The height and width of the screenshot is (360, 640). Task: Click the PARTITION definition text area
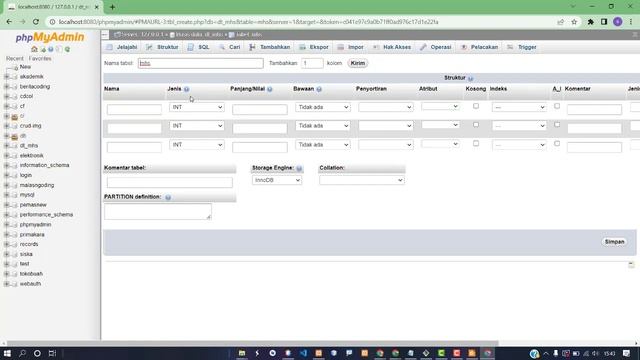coord(158,212)
